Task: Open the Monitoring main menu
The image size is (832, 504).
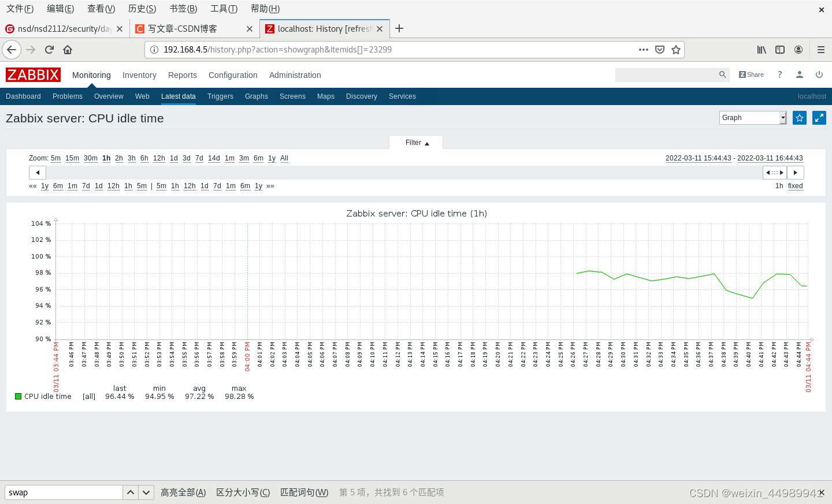Action: coord(91,75)
